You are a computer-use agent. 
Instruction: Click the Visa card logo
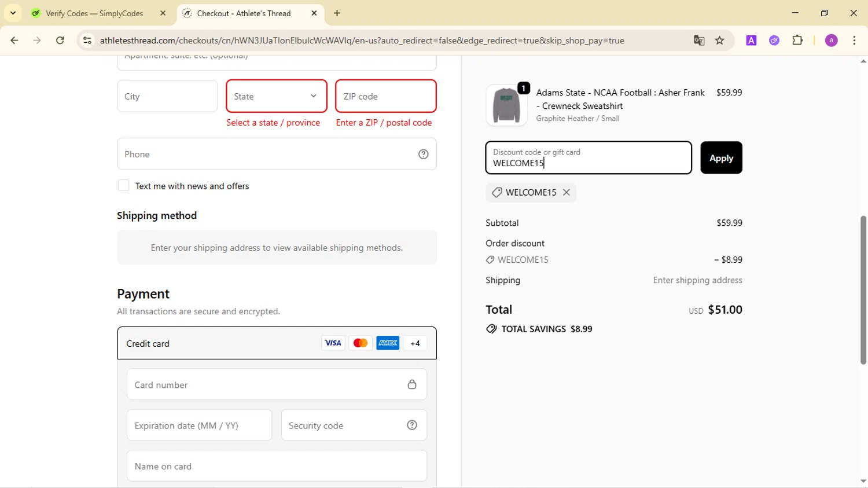[x=333, y=343]
